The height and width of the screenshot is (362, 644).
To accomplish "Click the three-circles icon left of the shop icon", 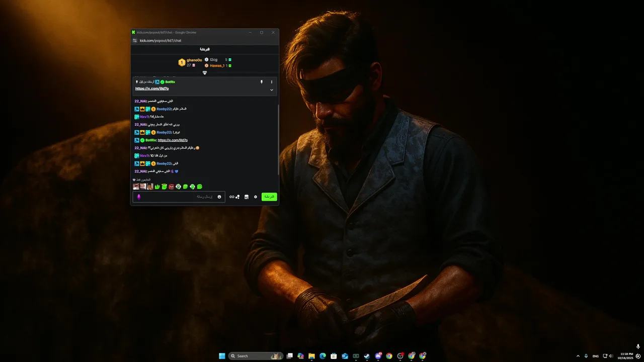I will (x=237, y=197).
